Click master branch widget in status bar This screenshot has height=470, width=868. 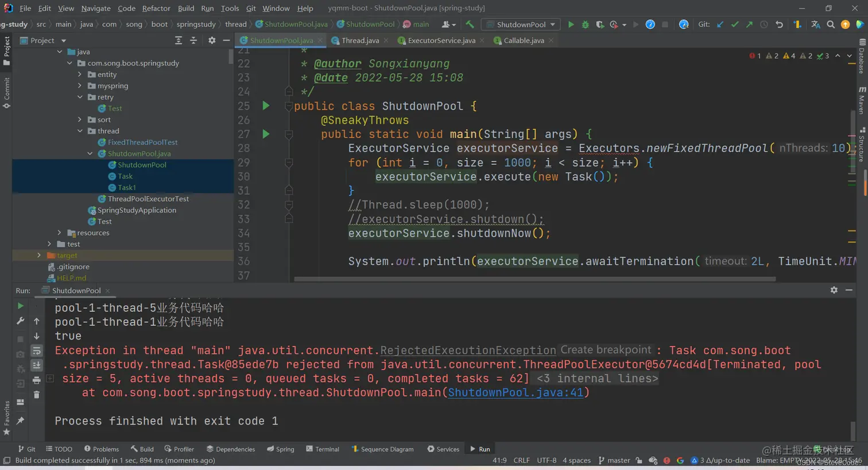tap(614, 460)
